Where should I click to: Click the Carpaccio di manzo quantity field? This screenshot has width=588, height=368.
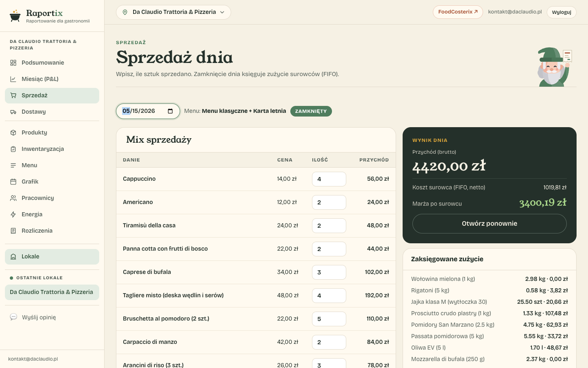pos(329,342)
